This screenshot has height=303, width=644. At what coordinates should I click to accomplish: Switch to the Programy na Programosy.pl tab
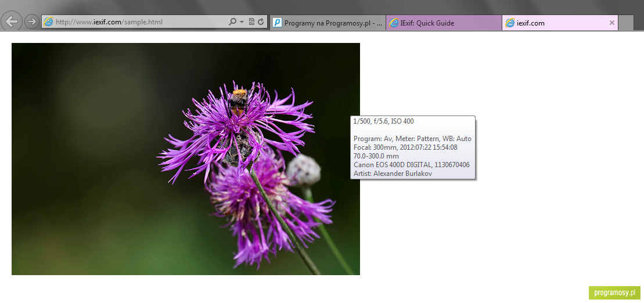[328, 23]
